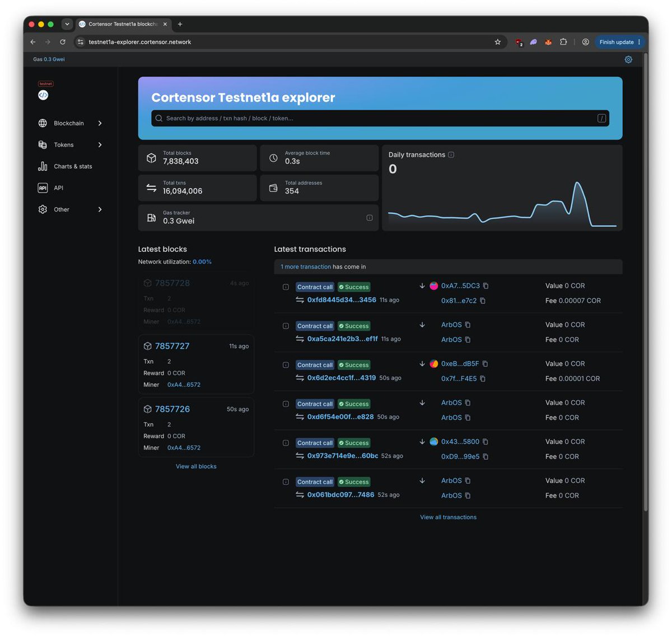Click the Total txns arrows icon
Image resolution: width=672 pixels, height=637 pixels.
pos(151,188)
